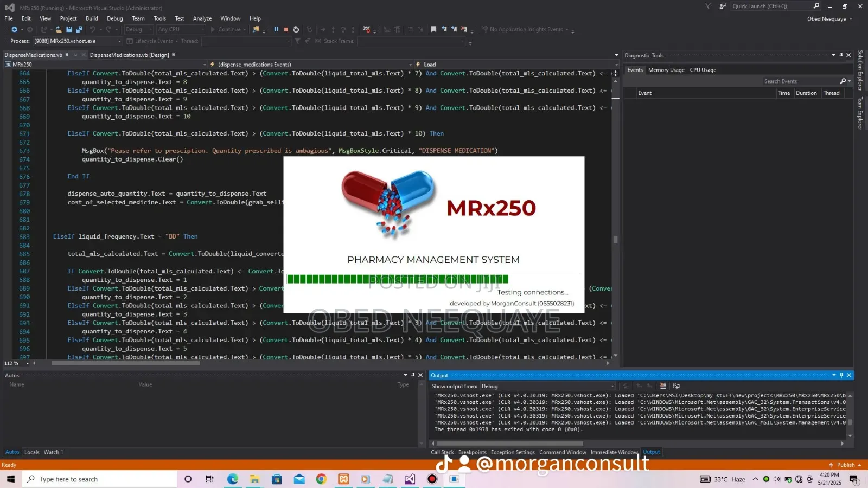Open Google Chrome from the taskbar
Viewport: 868px width, 488px height.
click(321, 479)
